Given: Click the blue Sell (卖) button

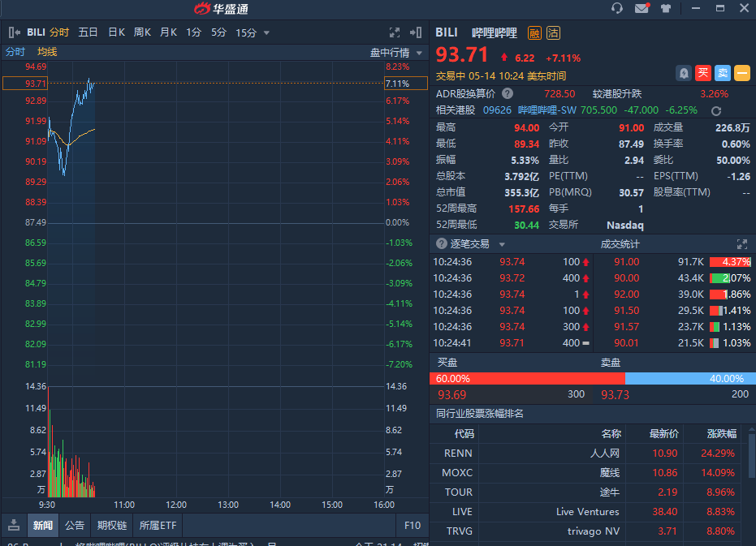Looking at the screenshot, I should click(722, 73).
